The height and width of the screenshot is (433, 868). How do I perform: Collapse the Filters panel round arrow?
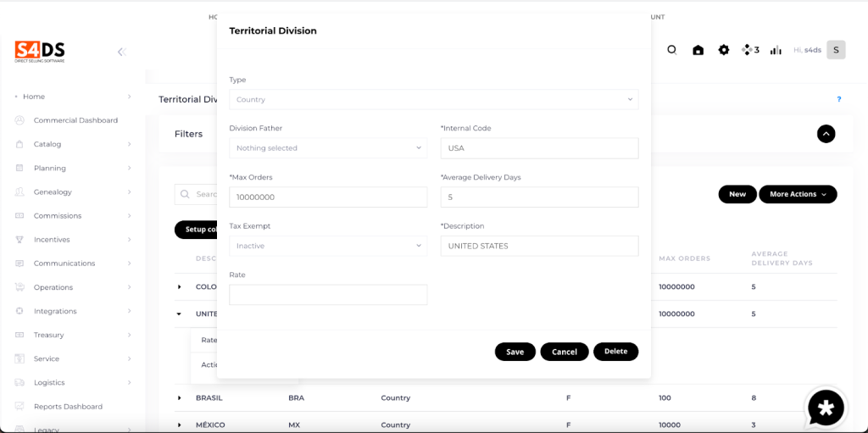click(x=826, y=134)
